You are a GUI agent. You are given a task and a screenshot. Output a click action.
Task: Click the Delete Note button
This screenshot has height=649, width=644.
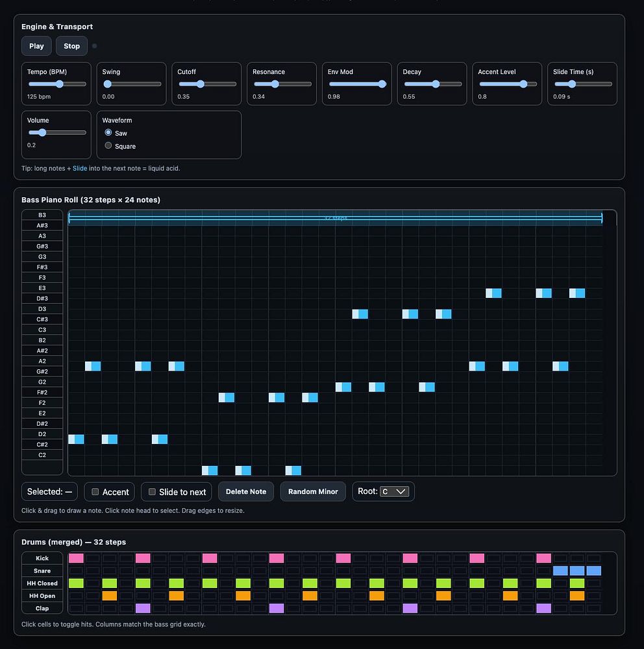[245, 491]
